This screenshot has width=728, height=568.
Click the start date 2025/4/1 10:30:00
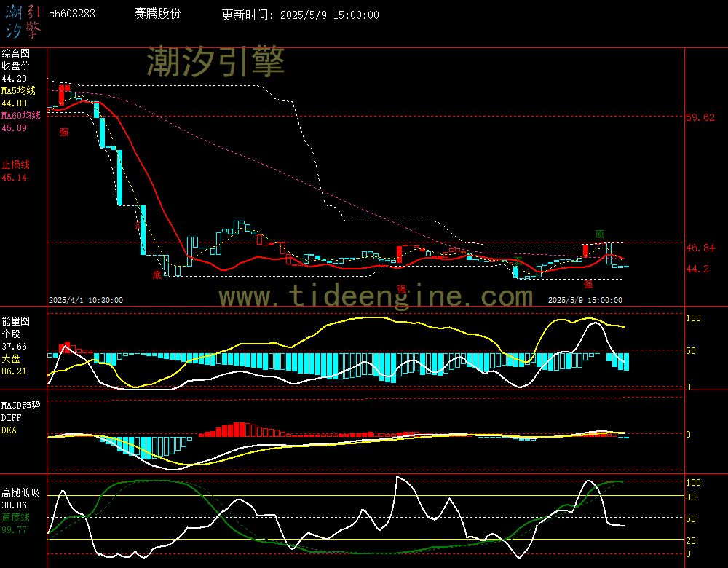[x=86, y=301]
